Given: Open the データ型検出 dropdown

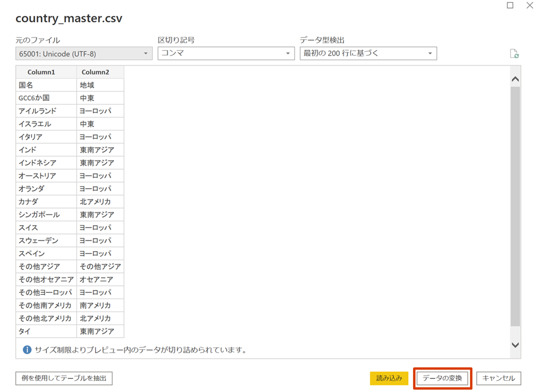Looking at the screenshot, I should click(368, 54).
